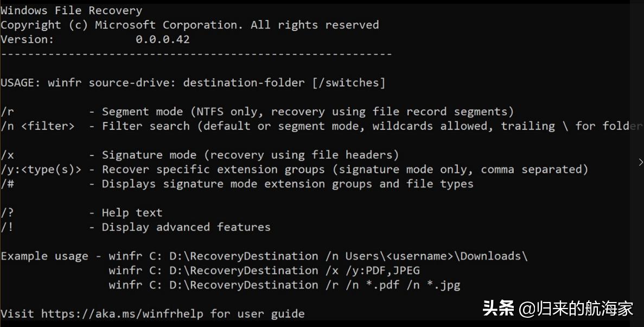Click the /x Signature mode switch line
Image resolution: width=644 pixels, height=327 pixels.
[200, 155]
